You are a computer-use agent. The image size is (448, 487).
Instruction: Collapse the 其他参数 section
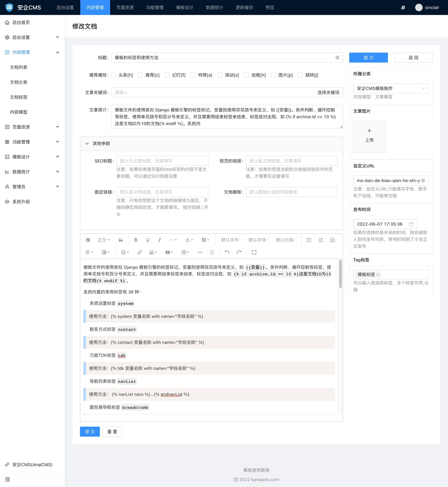[87, 143]
